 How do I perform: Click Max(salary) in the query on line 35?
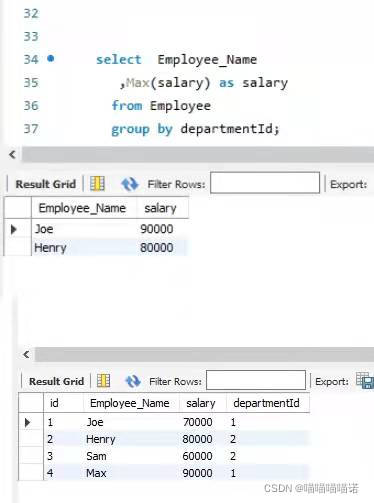pyautogui.click(x=168, y=83)
